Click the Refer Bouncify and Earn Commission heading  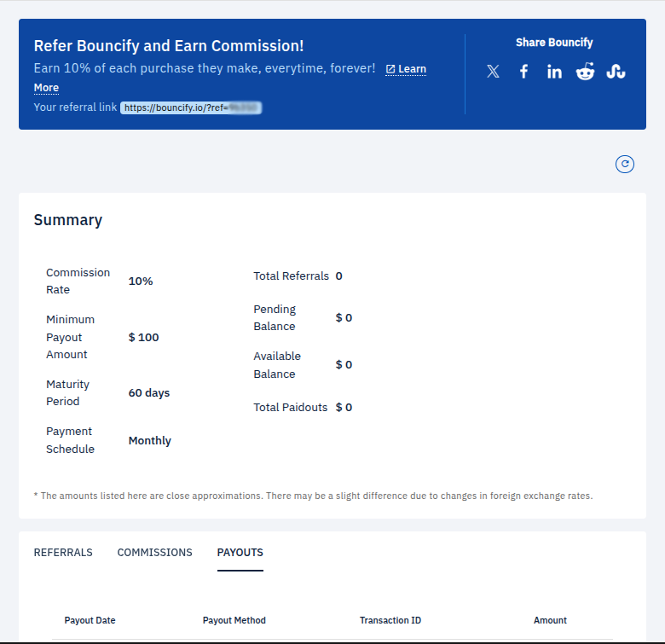(169, 46)
